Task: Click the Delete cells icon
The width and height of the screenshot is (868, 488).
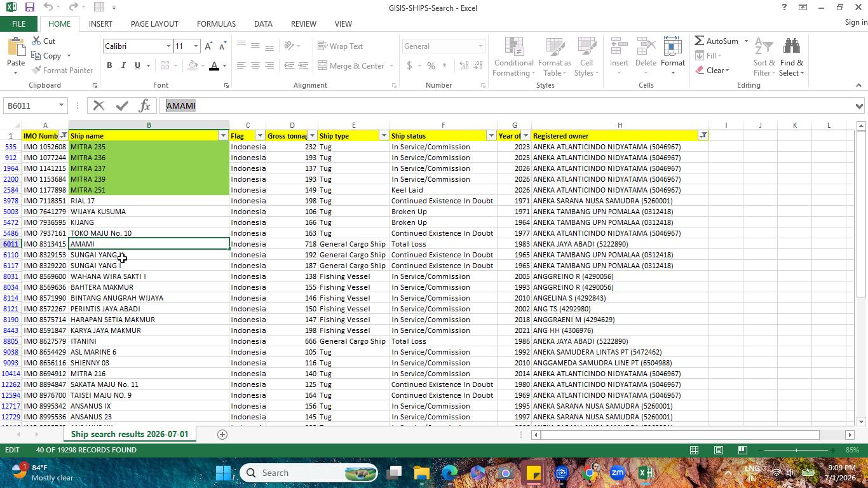Action: [646, 47]
